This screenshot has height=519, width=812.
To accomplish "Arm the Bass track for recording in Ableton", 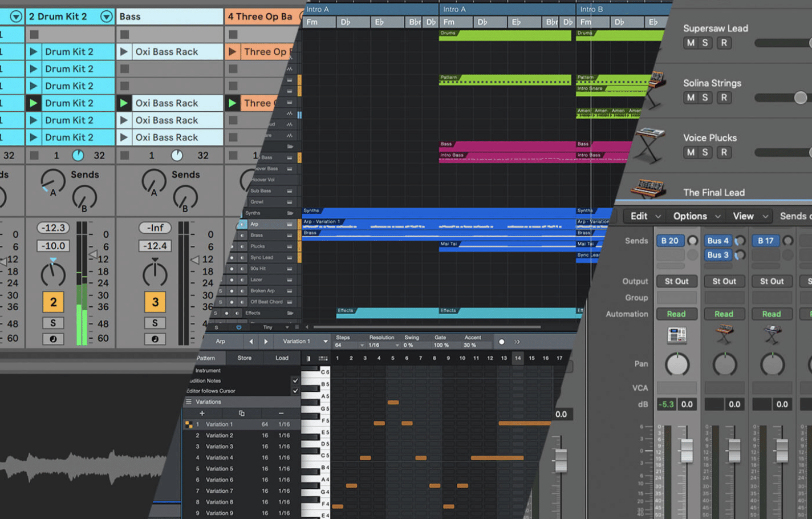I will pyautogui.click(x=155, y=339).
